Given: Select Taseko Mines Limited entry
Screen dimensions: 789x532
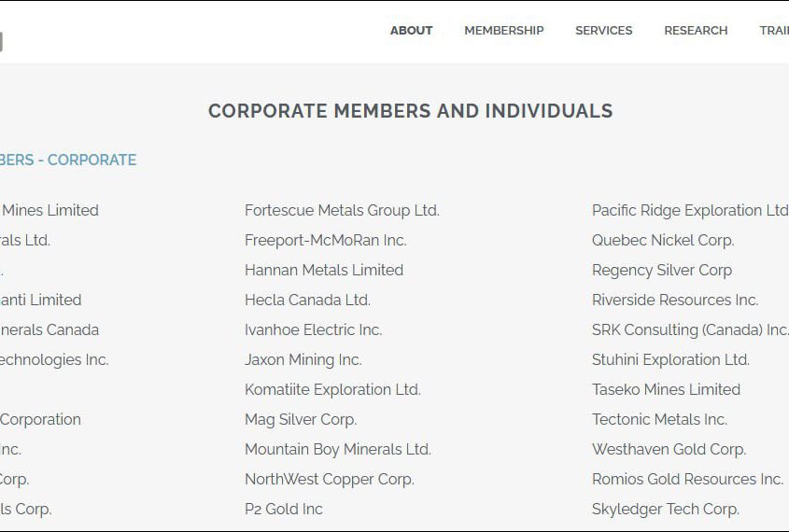Looking at the screenshot, I should click(666, 390).
